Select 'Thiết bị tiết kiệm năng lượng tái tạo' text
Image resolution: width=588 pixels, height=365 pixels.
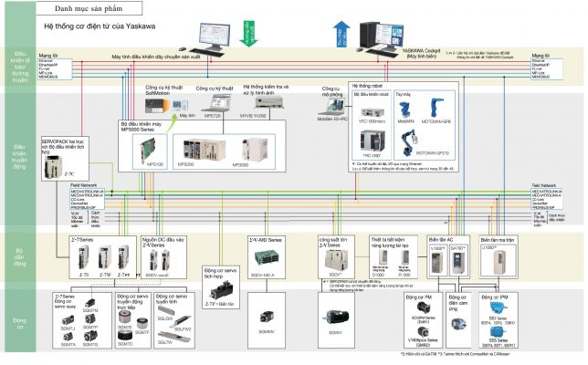[x=390, y=243]
